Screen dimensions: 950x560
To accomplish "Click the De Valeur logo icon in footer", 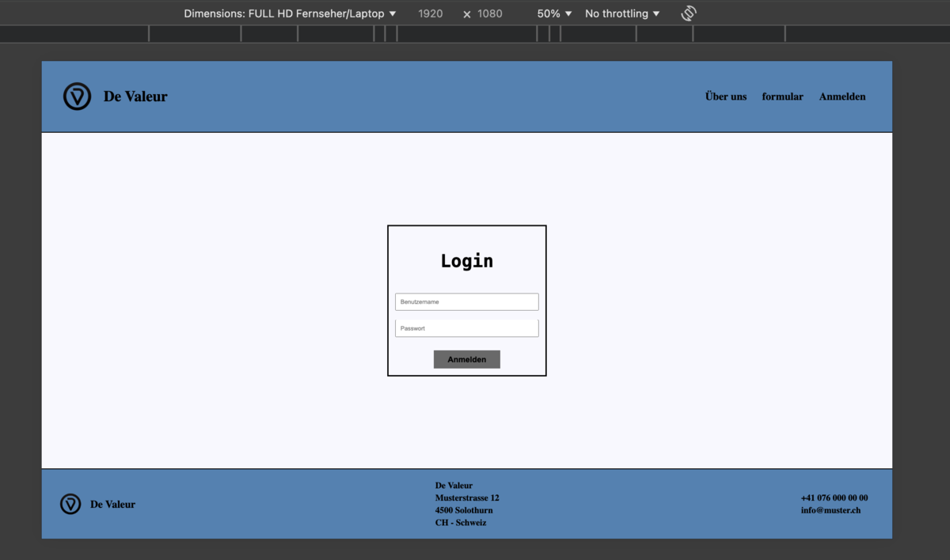I will pos(70,504).
